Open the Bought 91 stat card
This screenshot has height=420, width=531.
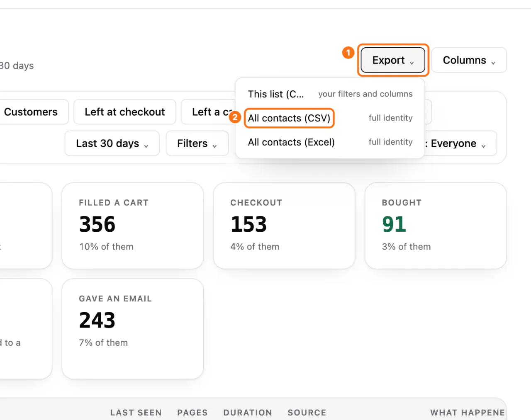point(436,226)
